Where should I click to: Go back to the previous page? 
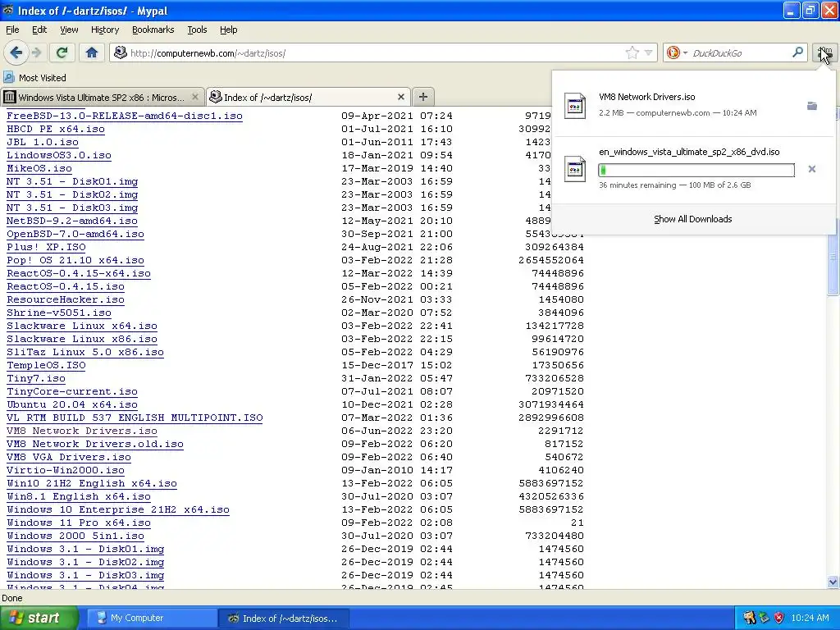16,52
